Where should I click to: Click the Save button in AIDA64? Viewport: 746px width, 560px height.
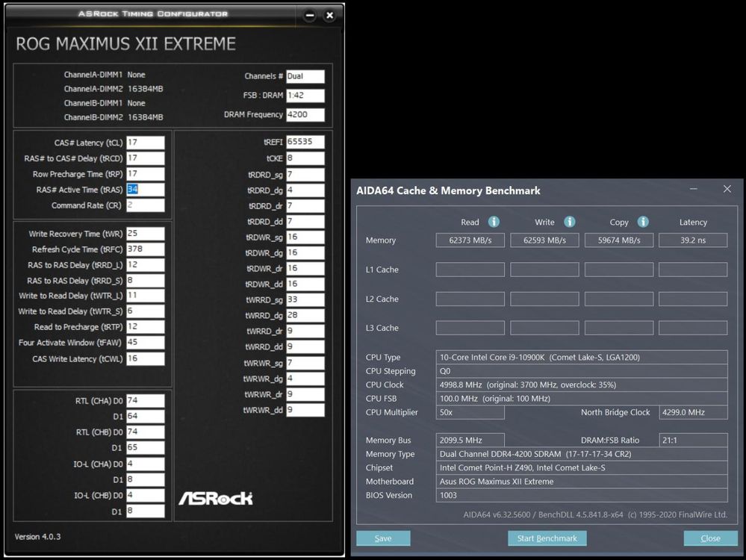[383, 538]
